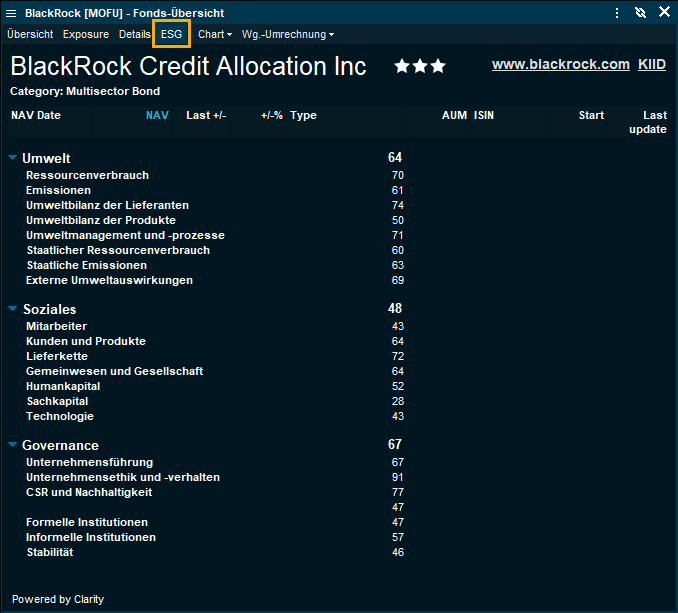Open the KIID document link
Viewport: 678px width, 613px height.
pyautogui.click(x=652, y=64)
